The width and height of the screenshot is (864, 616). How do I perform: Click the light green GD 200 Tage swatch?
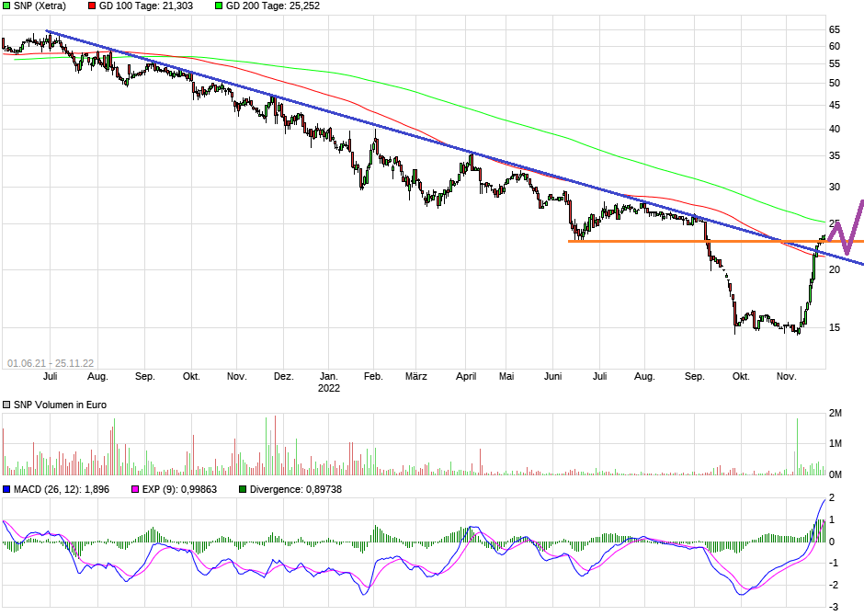point(219,6)
